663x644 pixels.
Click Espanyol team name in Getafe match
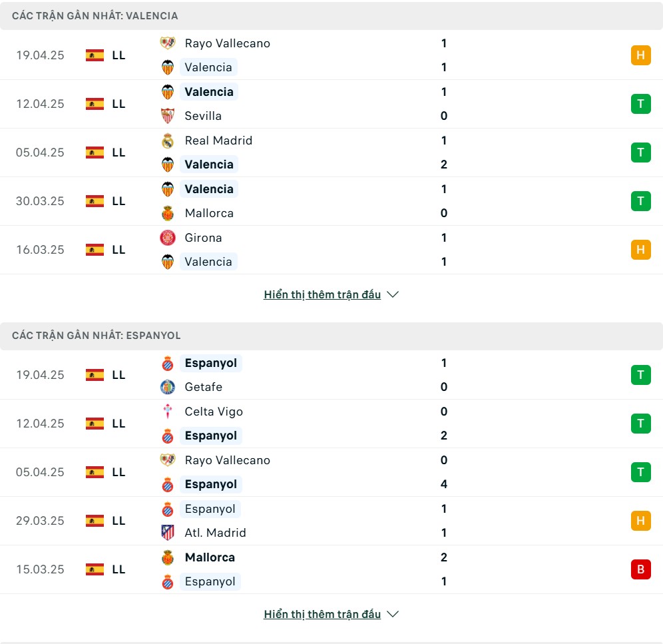(210, 363)
